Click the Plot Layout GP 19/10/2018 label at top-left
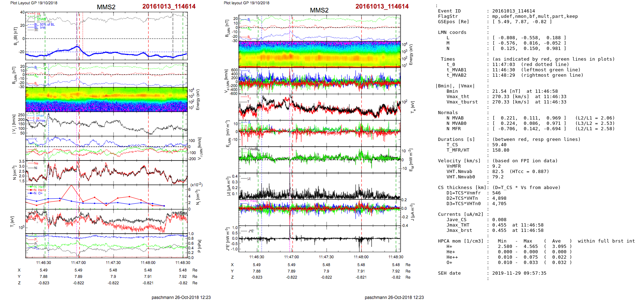 click(x=34, y=3)
